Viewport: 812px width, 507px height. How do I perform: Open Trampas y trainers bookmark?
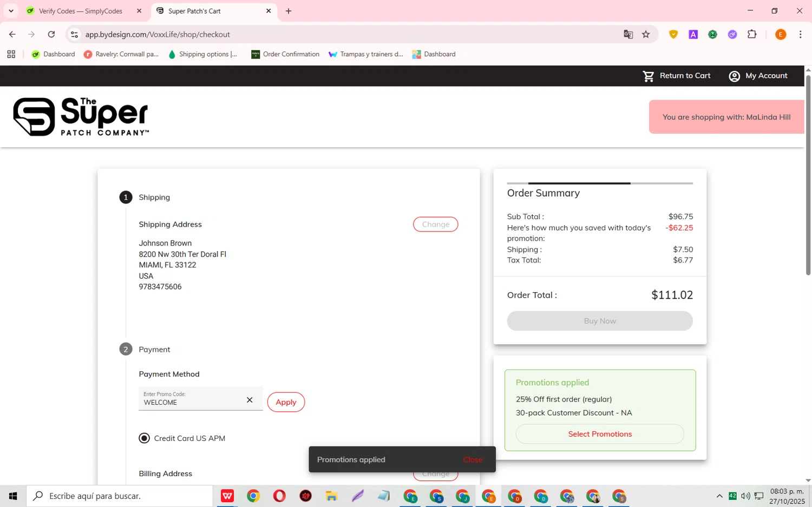(366, 54)
